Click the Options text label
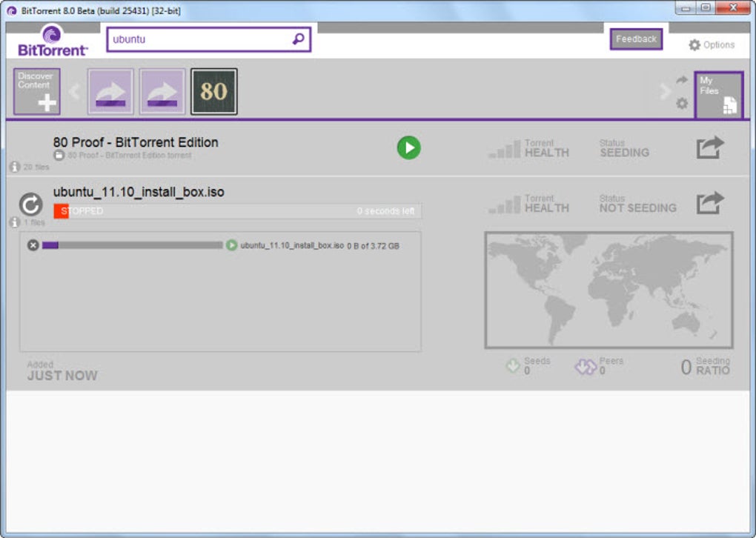 (719, 44)
